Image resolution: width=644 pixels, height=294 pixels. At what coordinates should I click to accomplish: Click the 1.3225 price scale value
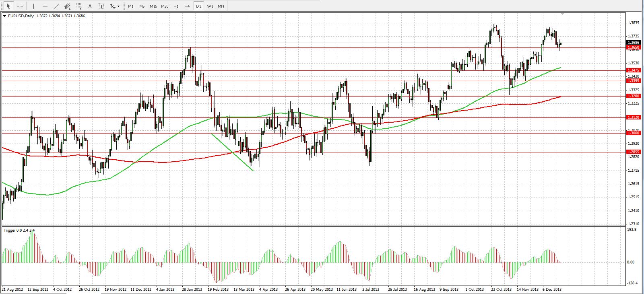click(x=634, y=103)
